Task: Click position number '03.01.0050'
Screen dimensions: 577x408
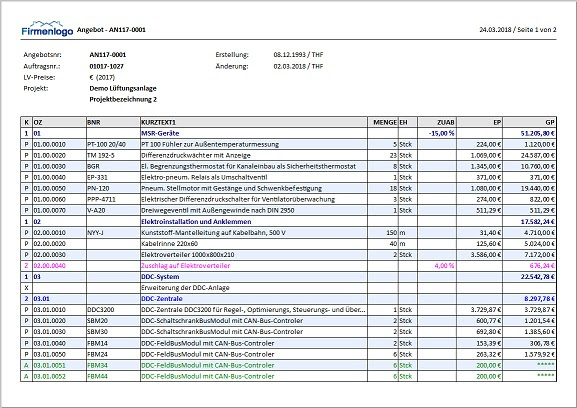Action: point(50,355)
